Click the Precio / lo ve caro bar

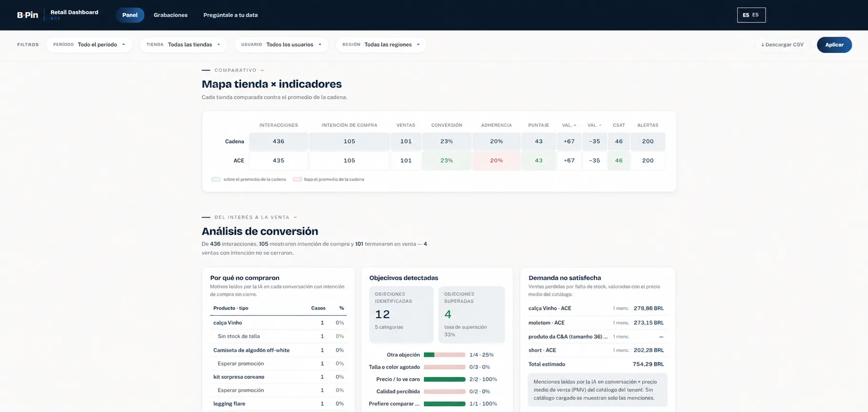444,379
